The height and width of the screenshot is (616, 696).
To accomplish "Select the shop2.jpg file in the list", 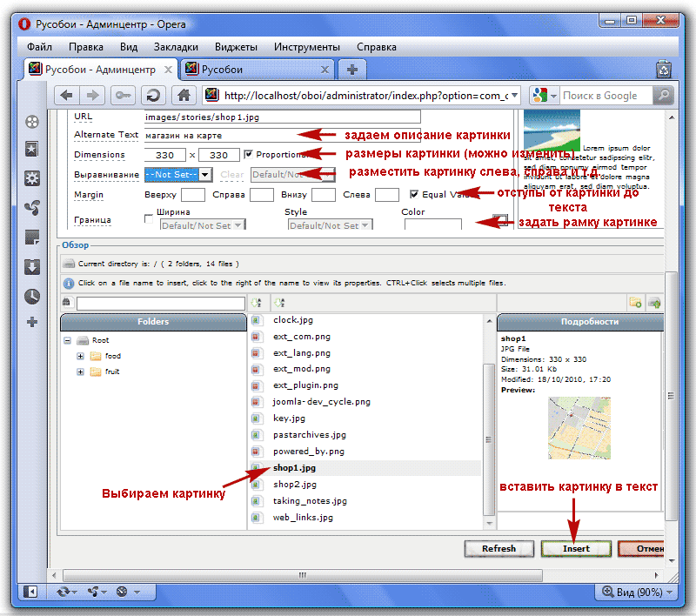I will (295, 485).
